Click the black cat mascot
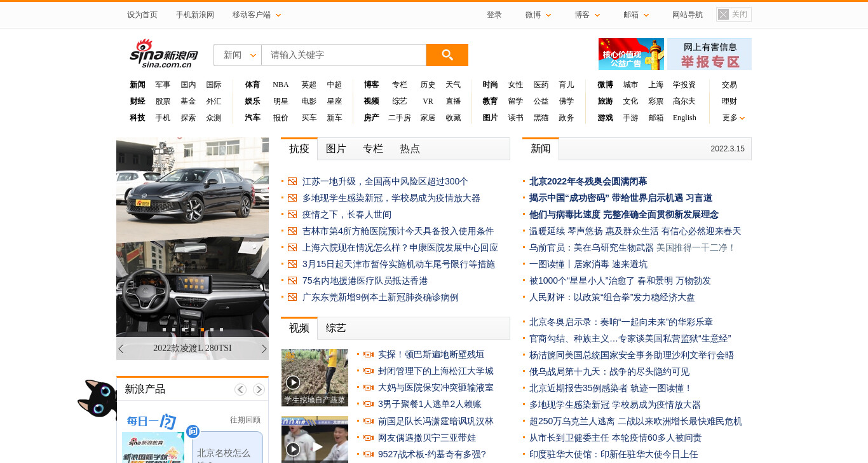This screenshot has width=868, height=463. click(x=97, y=399)
